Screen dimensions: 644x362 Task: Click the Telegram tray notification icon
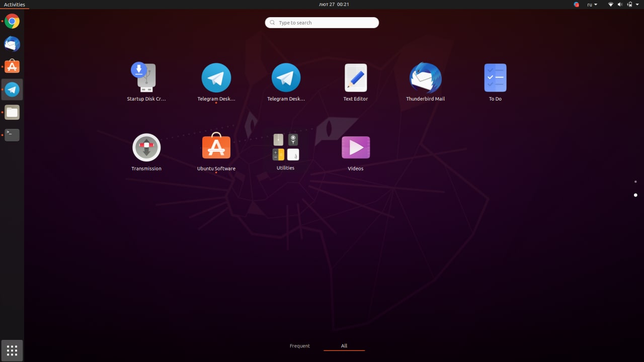[x=577, y=5]
